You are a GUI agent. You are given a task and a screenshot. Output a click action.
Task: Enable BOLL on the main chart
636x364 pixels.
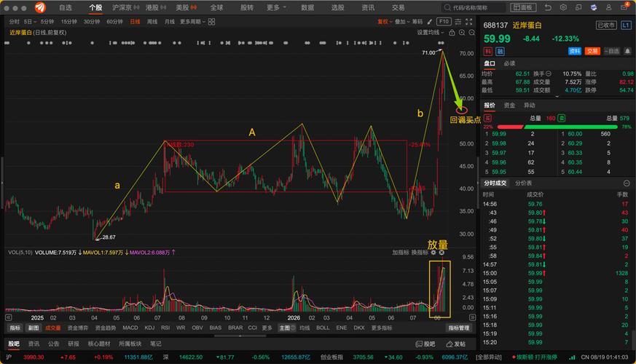(x=323, y=328)
